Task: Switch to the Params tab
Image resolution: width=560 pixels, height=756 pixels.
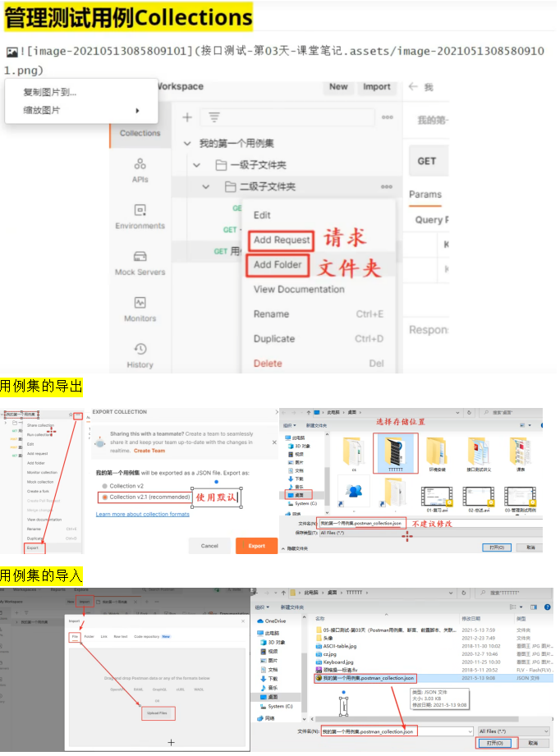Action: click(425, 195)
